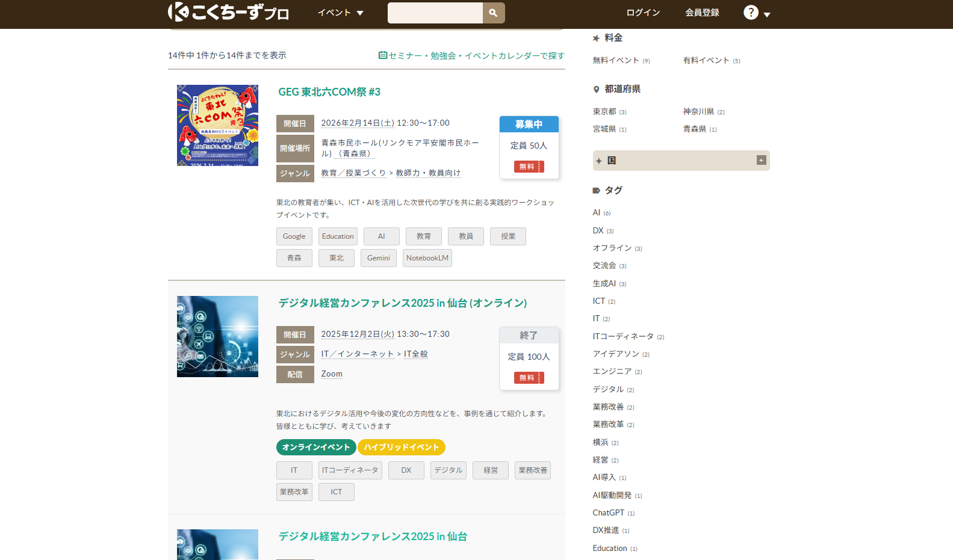Screen dimensions: 953x560
Task: Filter by 無料イベント
Action: tap(616, 60)
